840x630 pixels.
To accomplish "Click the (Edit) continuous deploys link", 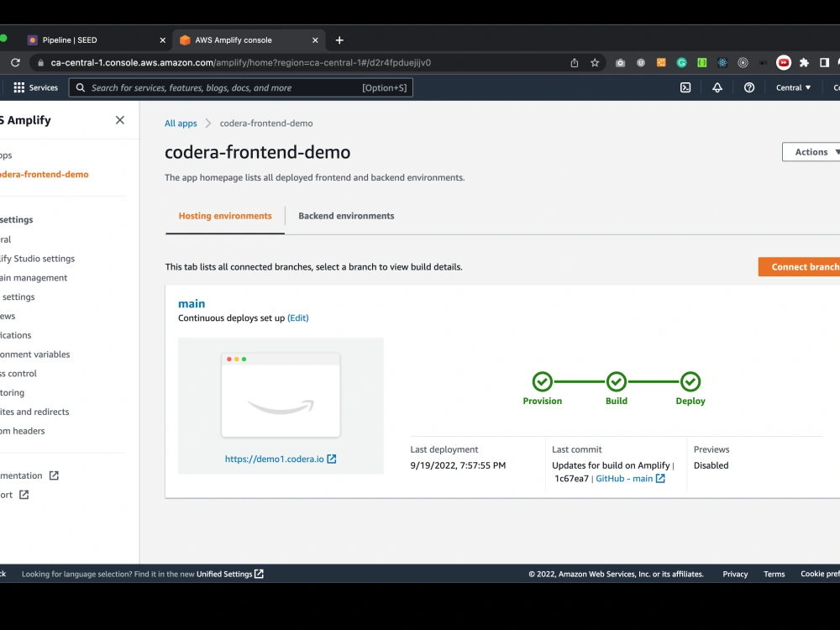I will pyautogui.click(x=298, y=318).
